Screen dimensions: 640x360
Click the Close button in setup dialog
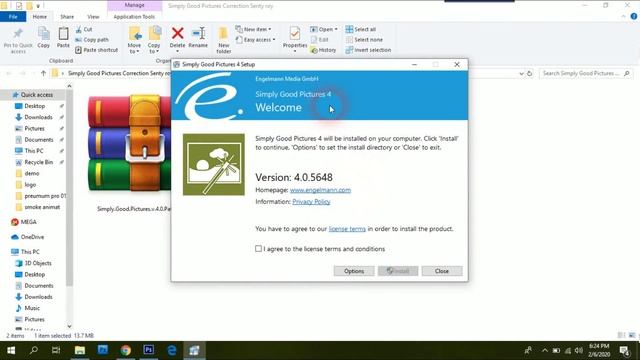442,271
